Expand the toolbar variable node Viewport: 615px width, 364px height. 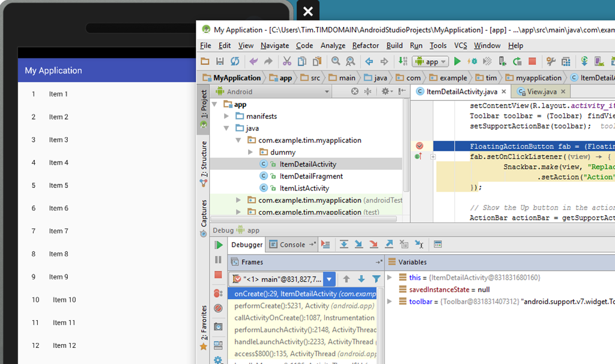(389, 302)
